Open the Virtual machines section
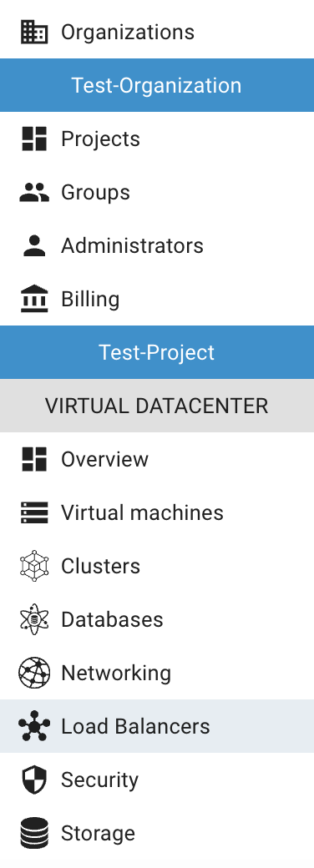314x868 pixels. tap(157, 512)
